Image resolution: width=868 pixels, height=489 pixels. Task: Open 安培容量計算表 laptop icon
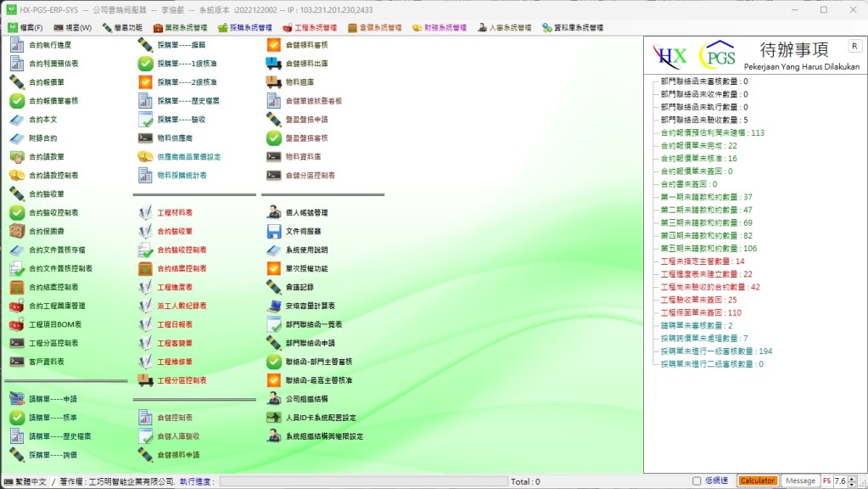pos(273,306)
